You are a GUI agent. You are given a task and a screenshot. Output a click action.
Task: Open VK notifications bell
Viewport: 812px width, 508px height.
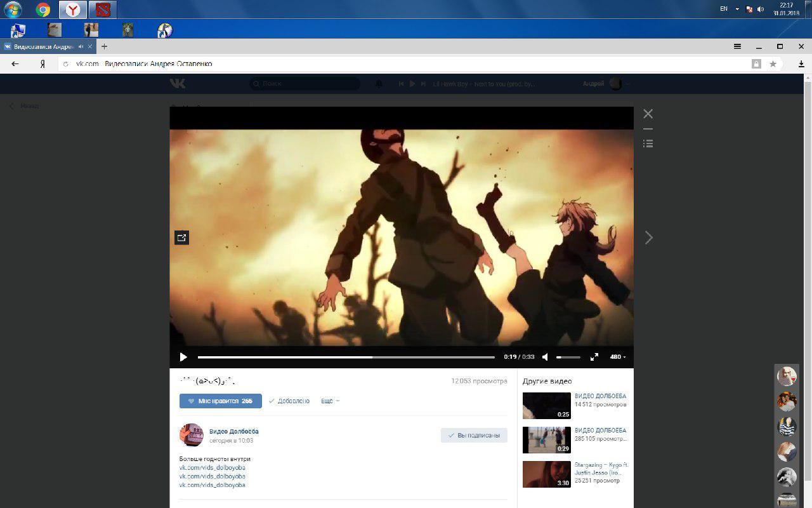pos(379,84)
